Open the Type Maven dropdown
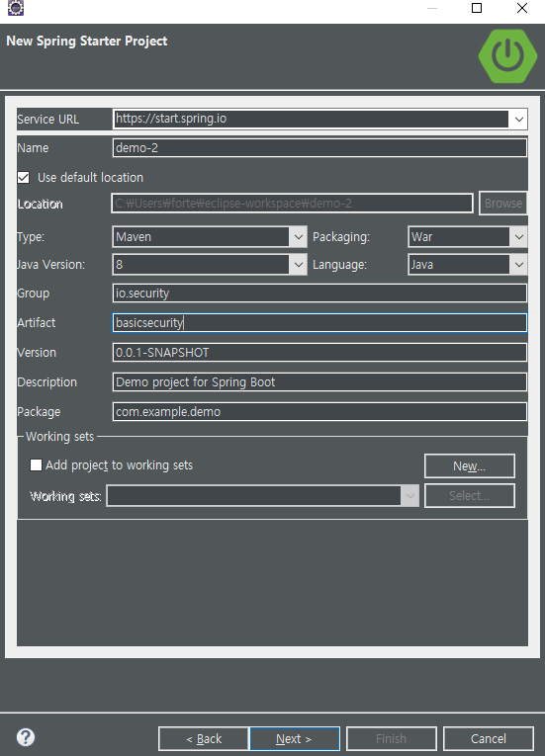545x756 pixels. coord(299,237)
